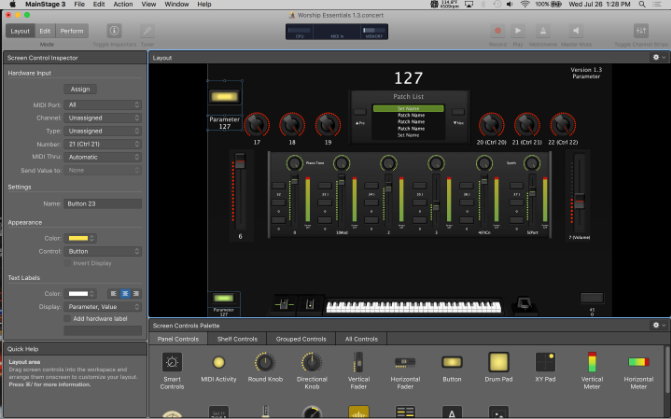Open the Display Parameter, Value dropdown

[103, 307]
